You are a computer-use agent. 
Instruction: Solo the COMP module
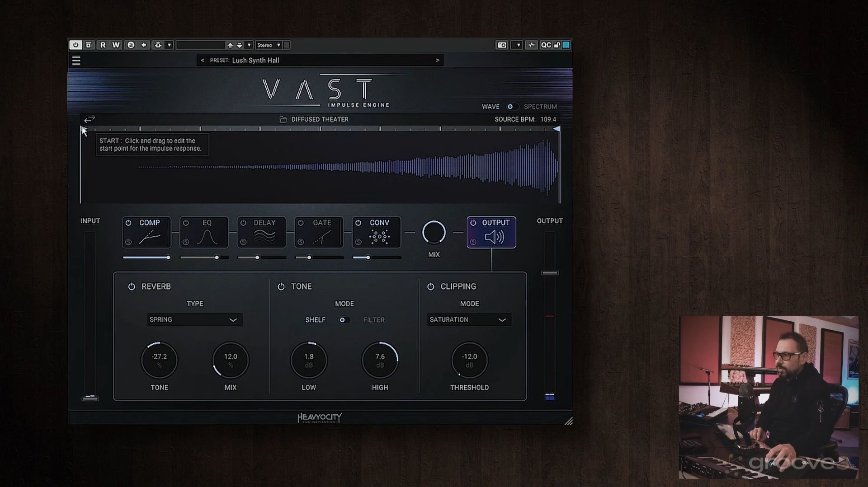point(128,242)
